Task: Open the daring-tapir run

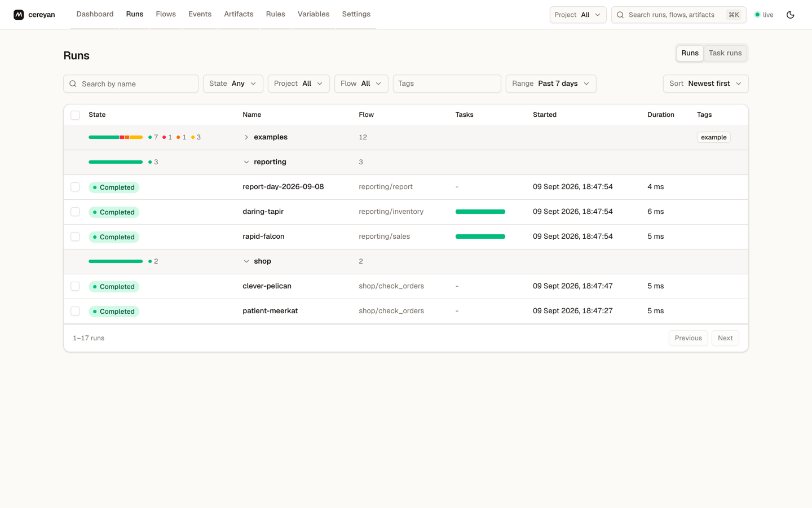Action: 263,212
